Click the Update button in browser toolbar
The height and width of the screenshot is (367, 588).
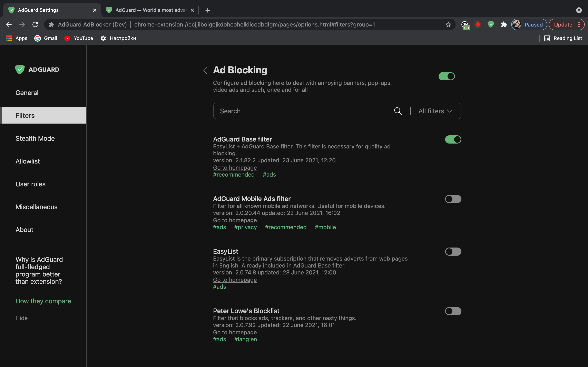point(563,24)
